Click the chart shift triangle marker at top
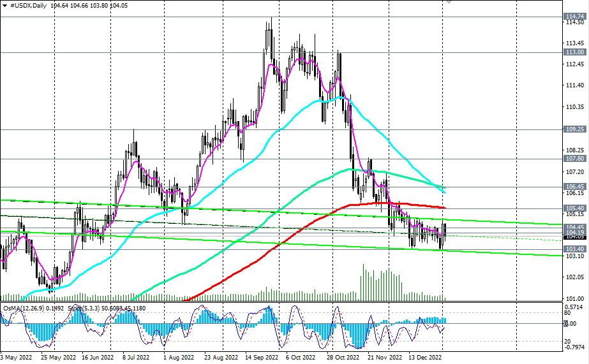Screen dimensions: 589x364 [449, 2]
